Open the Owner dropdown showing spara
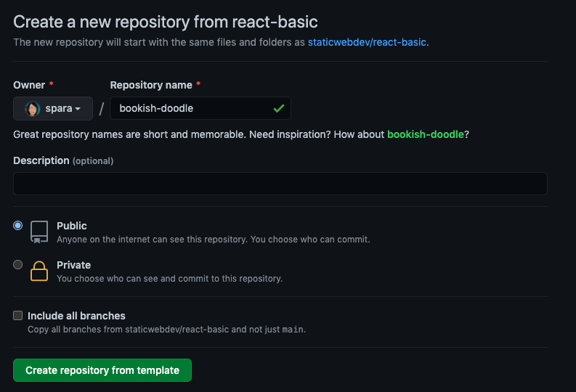 (x=53, y=109)
